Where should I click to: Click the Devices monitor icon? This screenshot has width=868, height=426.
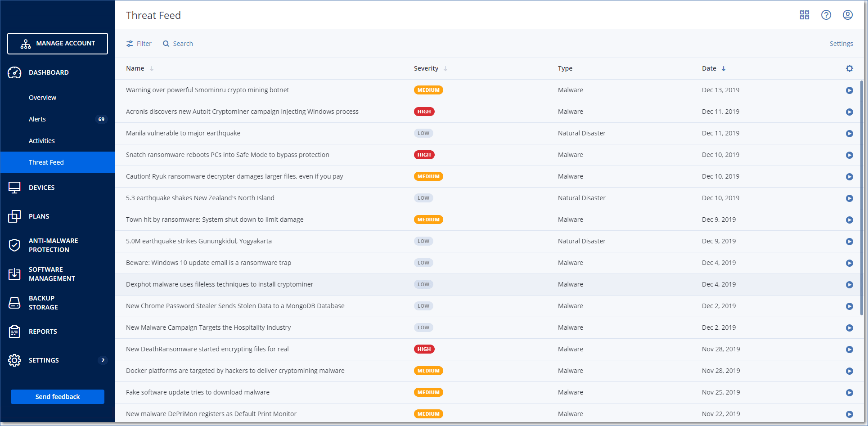pos(14,188)
